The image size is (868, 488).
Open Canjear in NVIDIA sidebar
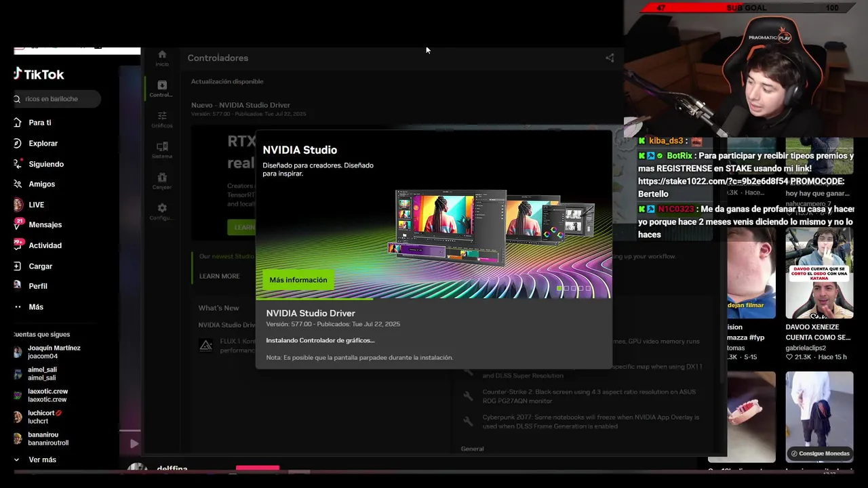[x=162, y=181]
